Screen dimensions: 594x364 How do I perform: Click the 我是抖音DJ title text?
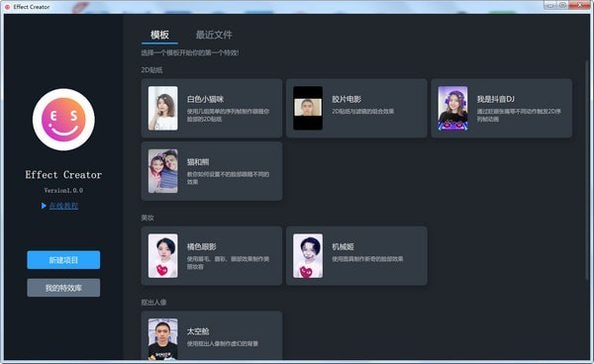pyautogui.click(x=496, y=99)
